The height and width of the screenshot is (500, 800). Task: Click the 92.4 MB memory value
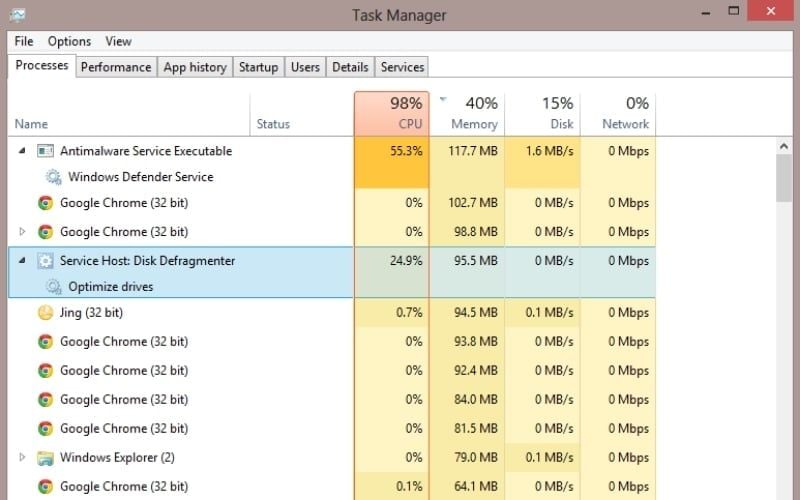point(476,370)
